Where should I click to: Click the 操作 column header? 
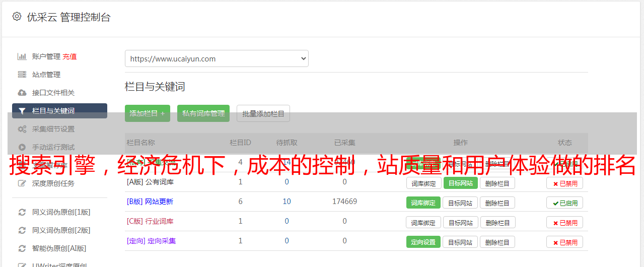click(460, 143)
